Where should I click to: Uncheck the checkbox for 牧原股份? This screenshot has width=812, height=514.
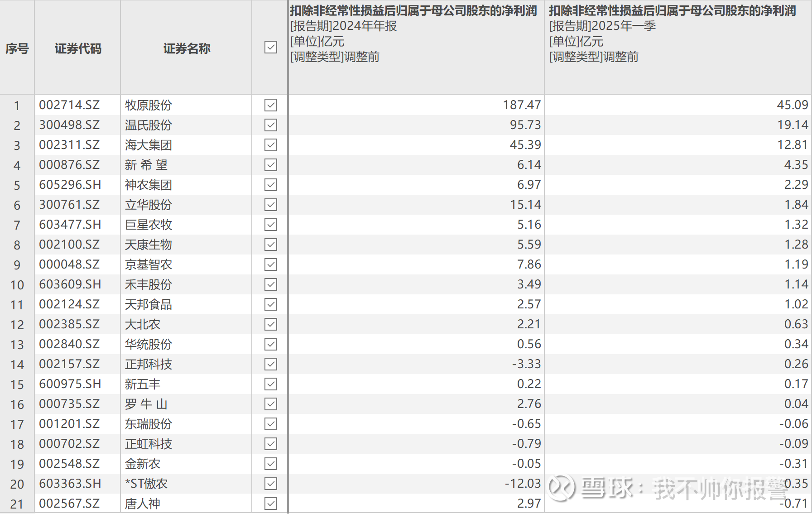271,105
